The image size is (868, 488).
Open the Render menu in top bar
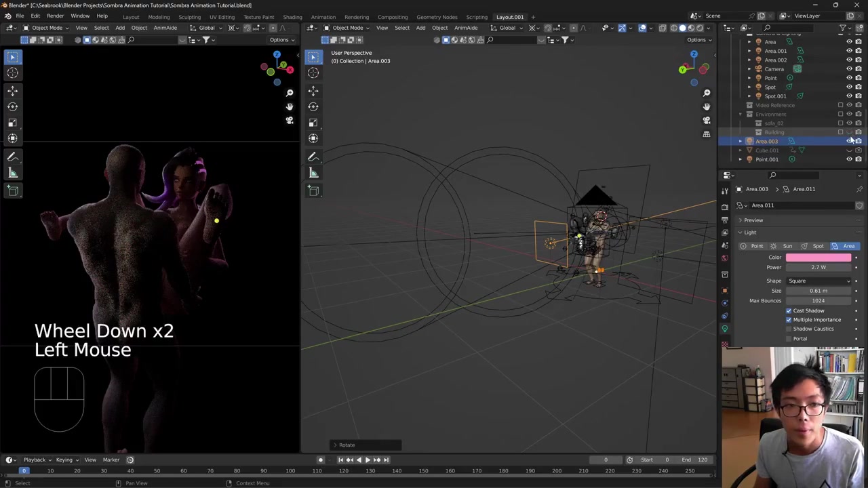[55, 16]
